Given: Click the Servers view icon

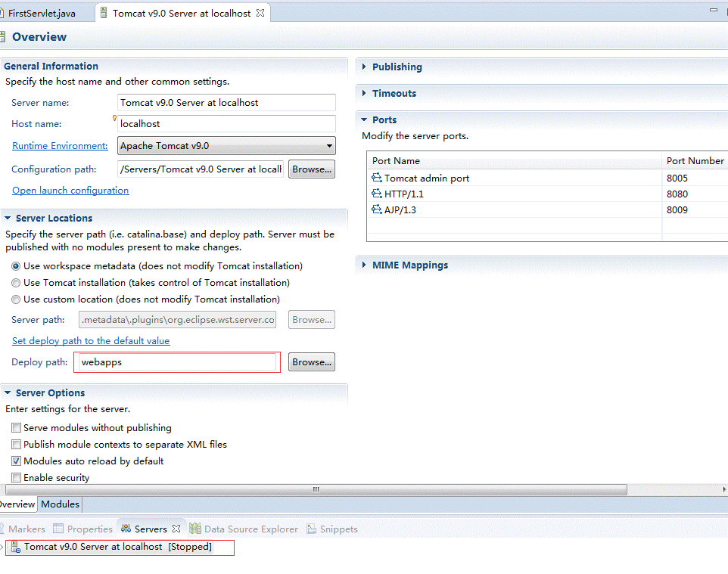Looking at the screenshot, I should 126,529.
